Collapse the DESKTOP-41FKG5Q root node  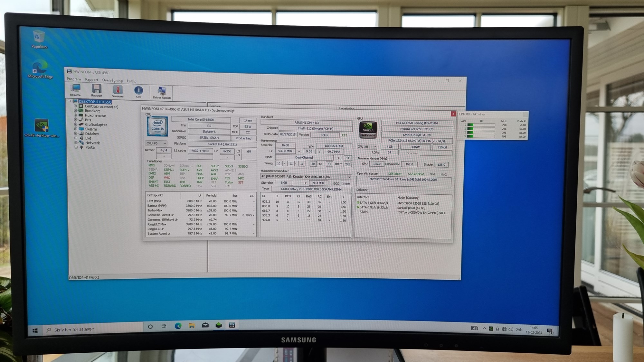click(x=69, y=101)
